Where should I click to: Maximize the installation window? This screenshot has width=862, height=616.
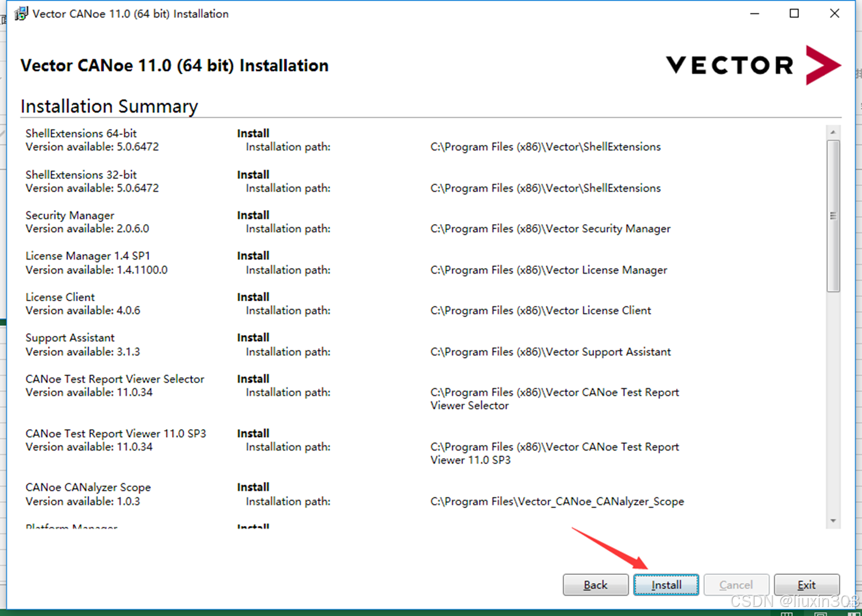pos(794,14)
